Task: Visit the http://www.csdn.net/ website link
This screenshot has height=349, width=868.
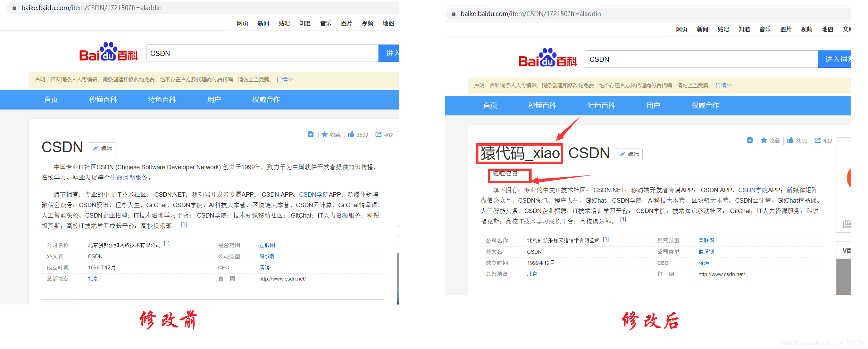Action: [x=282, y=278]
